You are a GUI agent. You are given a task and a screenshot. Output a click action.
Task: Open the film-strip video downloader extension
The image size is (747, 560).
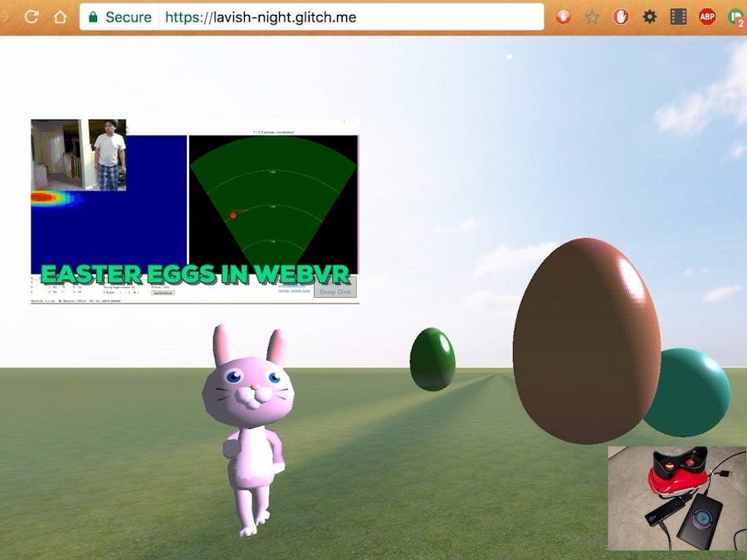[x=677, y=17]
